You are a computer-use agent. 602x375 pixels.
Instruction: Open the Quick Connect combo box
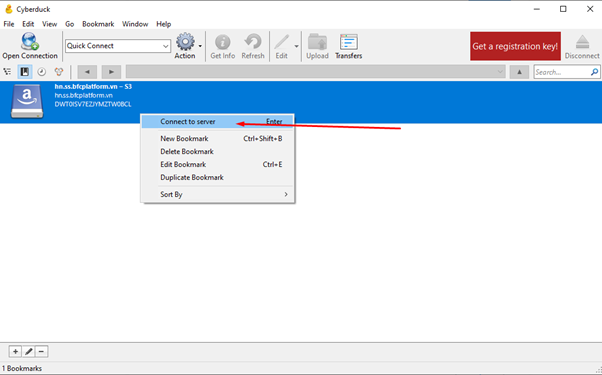coord(118,46)
